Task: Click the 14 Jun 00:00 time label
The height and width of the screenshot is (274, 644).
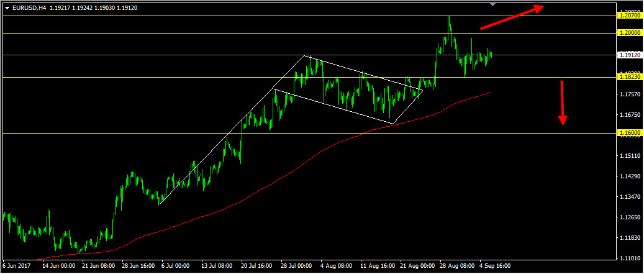Action: click(x=59, y=266)
